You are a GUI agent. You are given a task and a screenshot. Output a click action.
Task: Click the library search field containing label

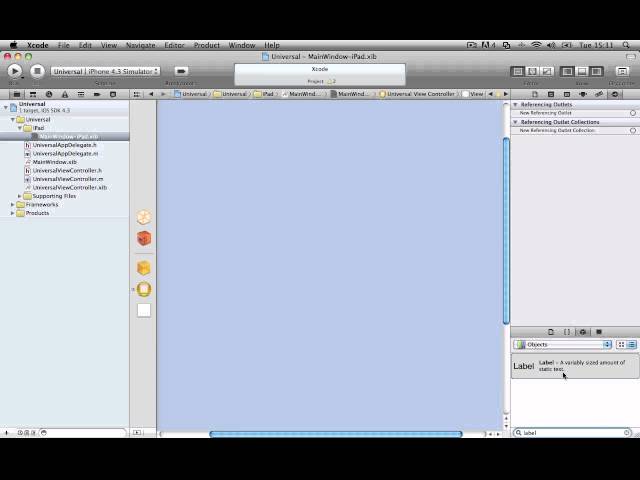click(573, 433)
